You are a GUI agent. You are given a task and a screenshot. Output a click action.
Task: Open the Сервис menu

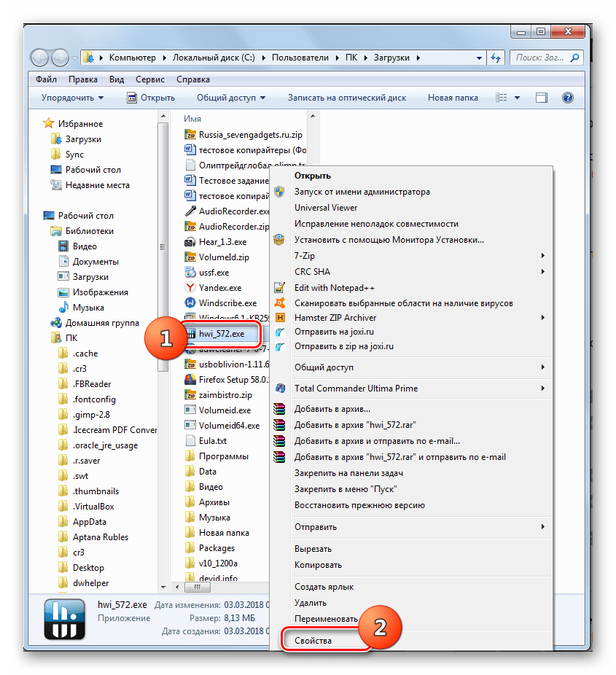point(149,79)
